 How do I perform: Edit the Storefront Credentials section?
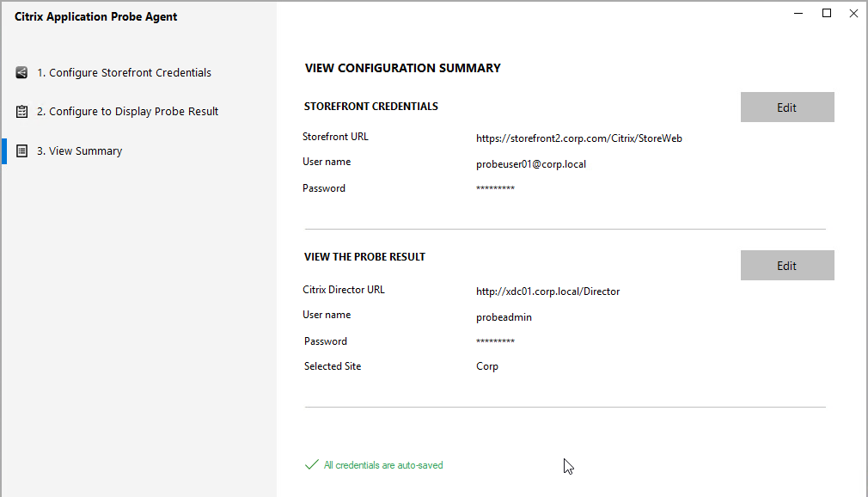(787, 107)
